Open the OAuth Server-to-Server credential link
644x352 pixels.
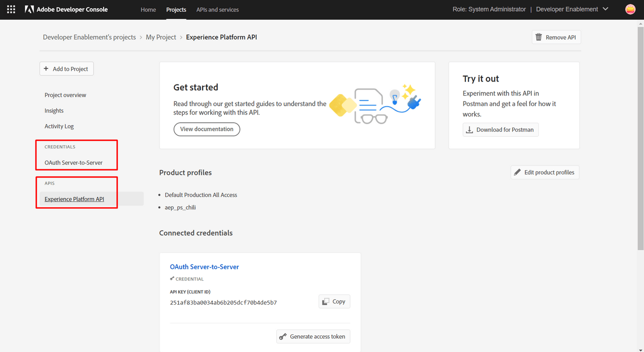click(x=204, y=267)
